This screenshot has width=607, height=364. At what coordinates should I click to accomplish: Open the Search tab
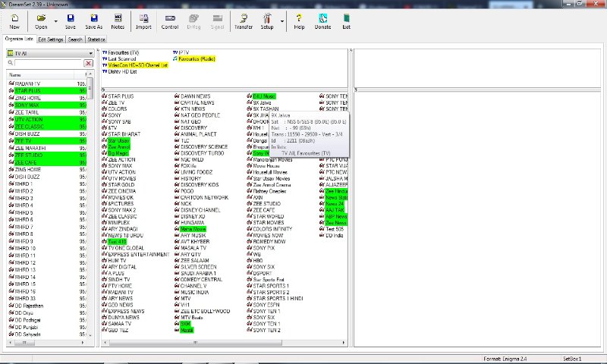[x=75, y=39]
